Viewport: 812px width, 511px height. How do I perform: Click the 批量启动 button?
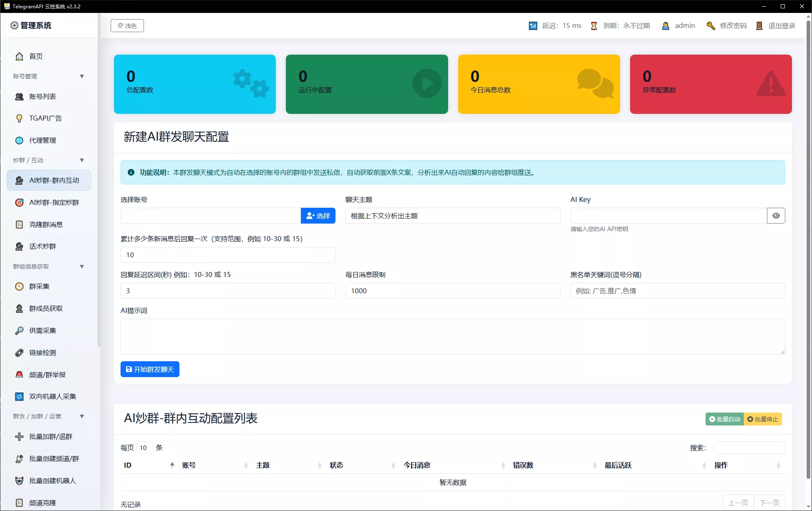(724, 419)
